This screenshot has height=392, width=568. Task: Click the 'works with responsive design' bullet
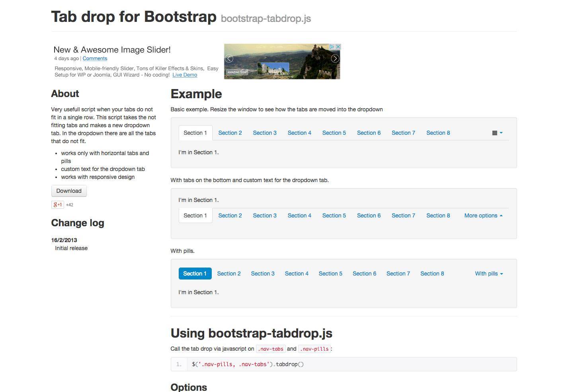pos(98,177)
